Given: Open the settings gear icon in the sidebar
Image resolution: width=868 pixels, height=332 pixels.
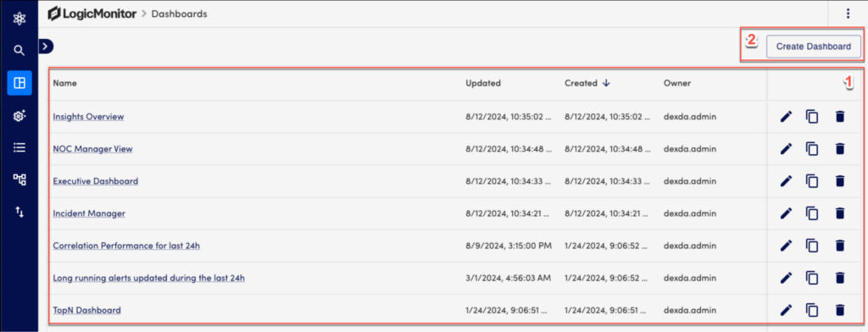Looking at the screenshot, I should tap(19, 116).
